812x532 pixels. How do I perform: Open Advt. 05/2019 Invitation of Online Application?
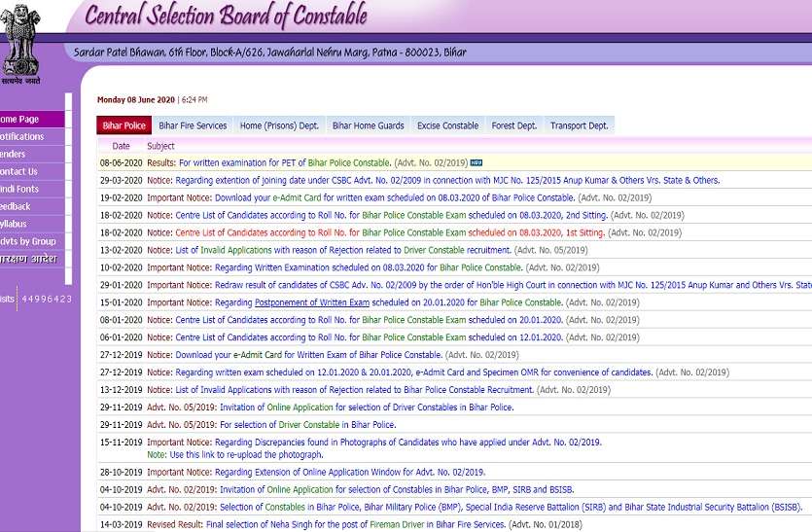pyautogui.click(x=367, y=408)
